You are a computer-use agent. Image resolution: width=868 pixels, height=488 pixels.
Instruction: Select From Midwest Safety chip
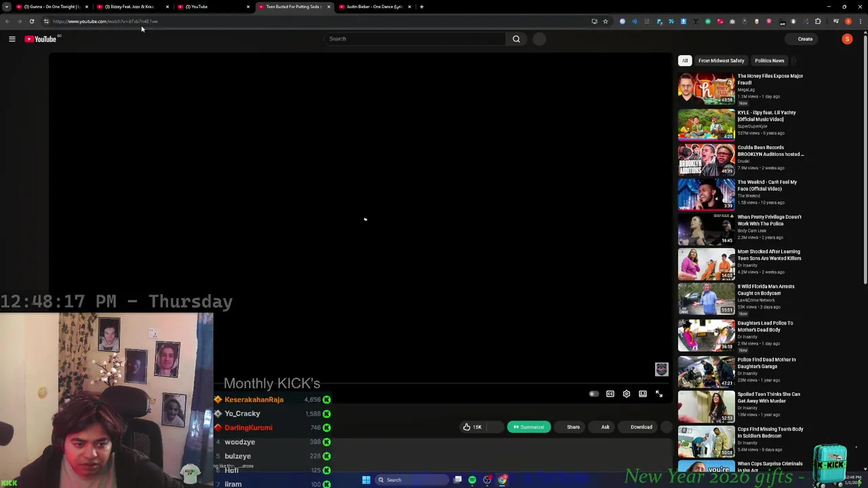[721, 60]
